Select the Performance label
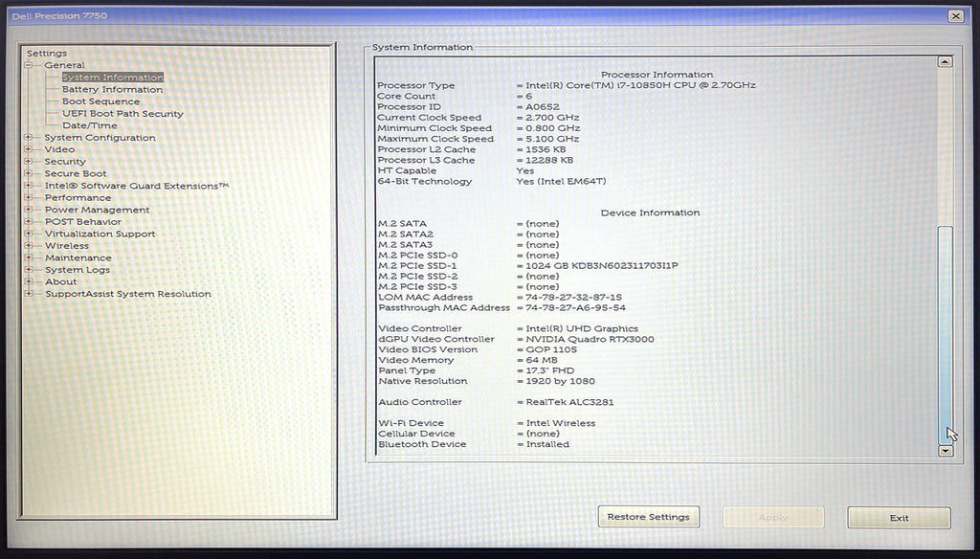The height and width of the screenshot is (559, 980). point(78,197)
